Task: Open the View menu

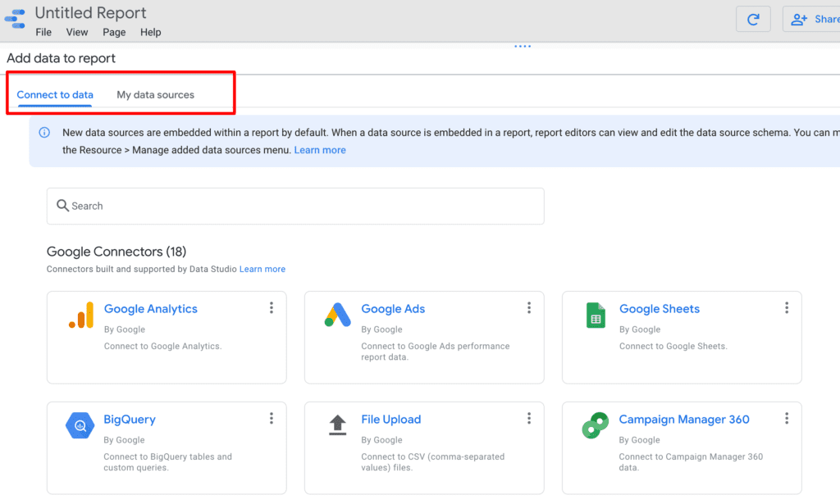Action: [77, 32]
